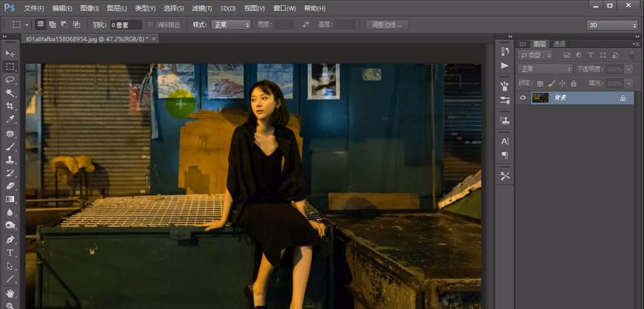Toggle adjustment layer filter
644x309 pixels.
[x=579, y=55]
